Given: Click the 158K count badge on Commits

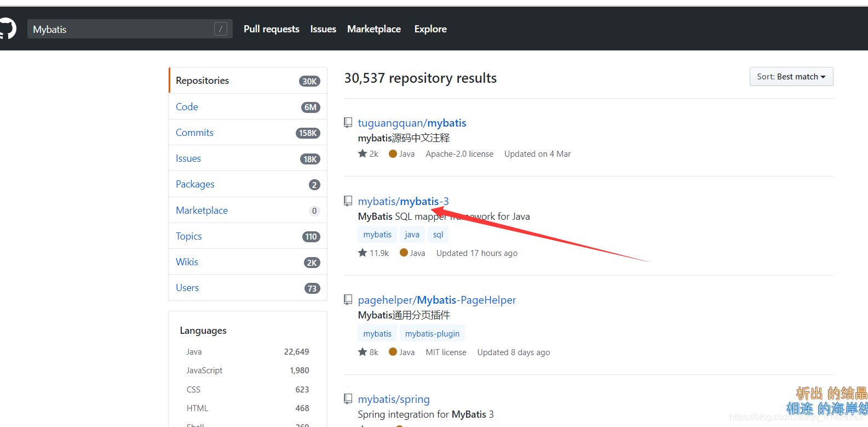Looking at the screenshot, I should pyautogui.click(x=308, y=133).
